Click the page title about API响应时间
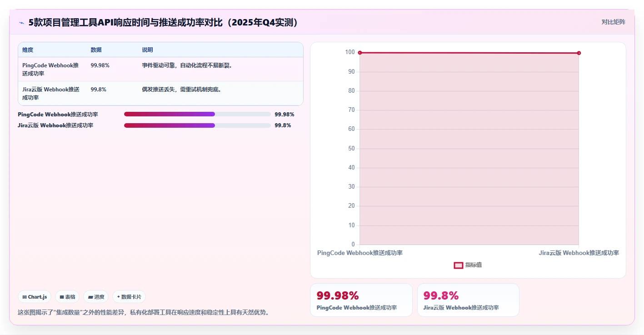The height and width of the screenshot is (335, 644). (x=164, y=23)
